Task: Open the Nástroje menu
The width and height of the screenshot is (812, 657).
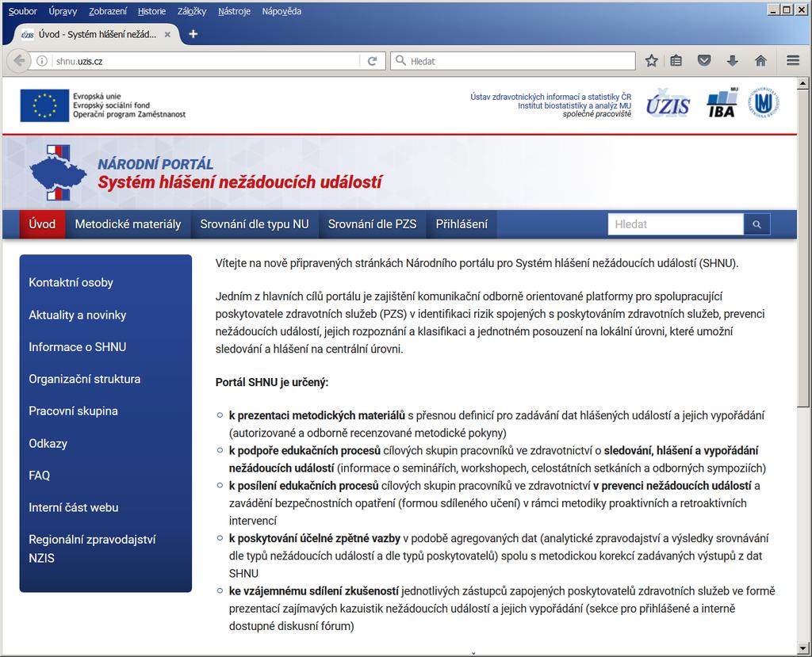Action: [234, 11]
